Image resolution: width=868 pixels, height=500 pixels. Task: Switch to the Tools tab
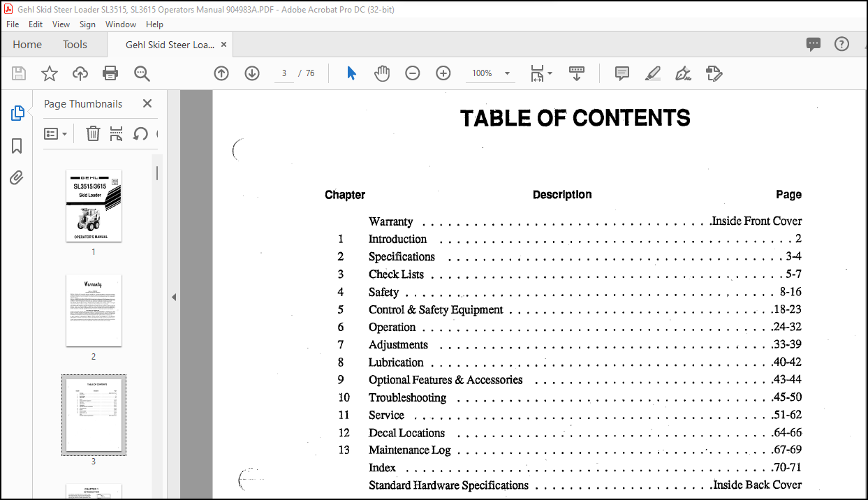75,45
